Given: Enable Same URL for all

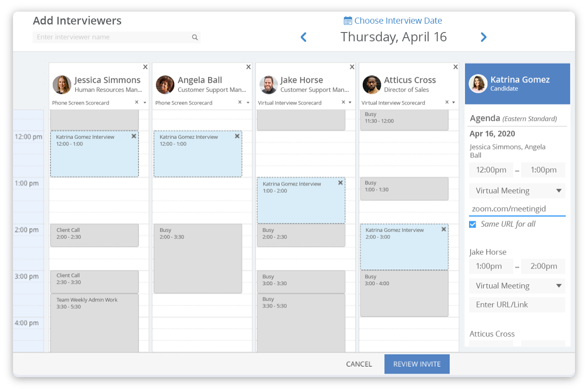Looking at the screenshot, I should pyautogui.click(x=472, y=224).
